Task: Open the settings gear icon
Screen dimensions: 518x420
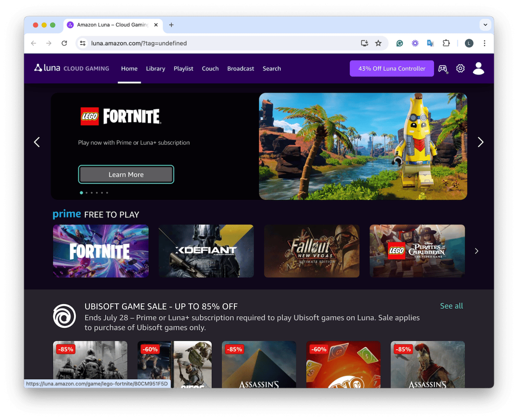Action: tap(460, 69)
